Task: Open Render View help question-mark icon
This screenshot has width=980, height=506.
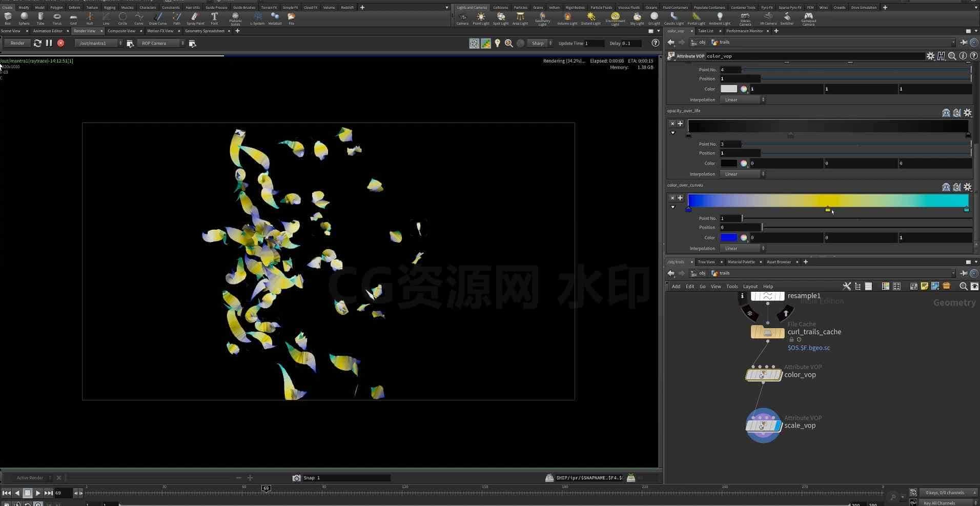Action: pos(655,43)
